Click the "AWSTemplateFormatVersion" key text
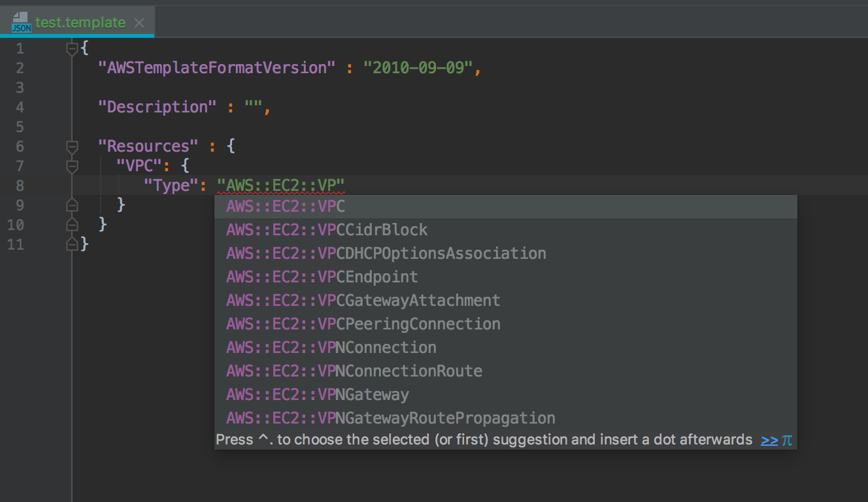 pyautogui.click(x=216, y=68)
